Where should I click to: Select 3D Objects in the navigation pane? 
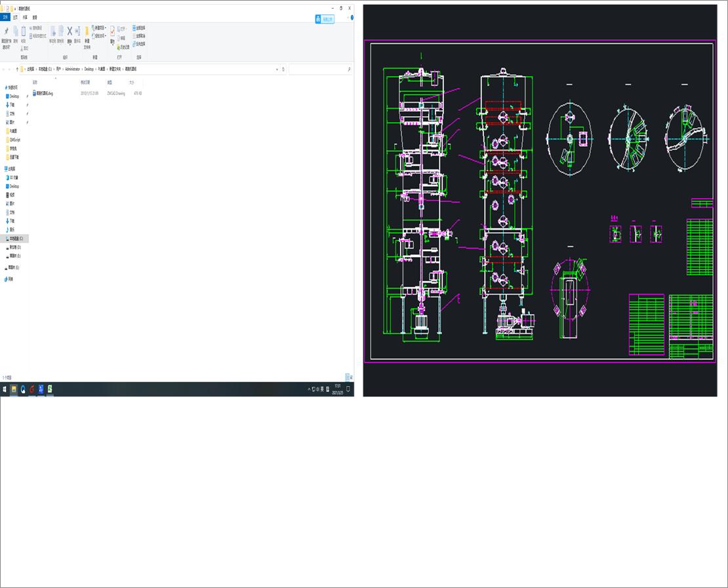point(12,177)
